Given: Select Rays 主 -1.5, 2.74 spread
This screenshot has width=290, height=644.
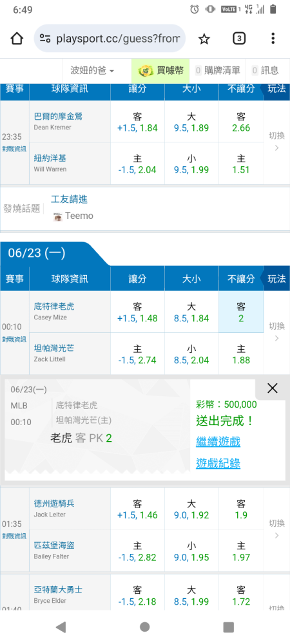Looking at the screenshot, I should pos(138,354).
